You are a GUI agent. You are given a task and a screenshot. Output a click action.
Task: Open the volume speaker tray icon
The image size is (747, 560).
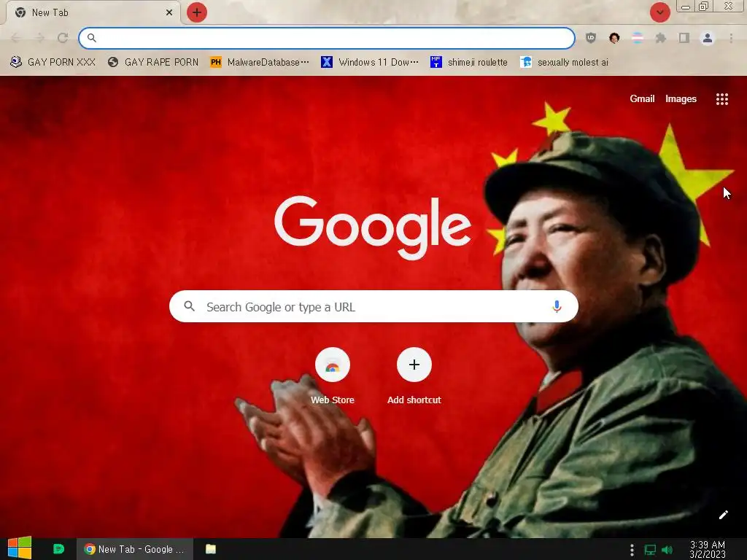(667, 550)
